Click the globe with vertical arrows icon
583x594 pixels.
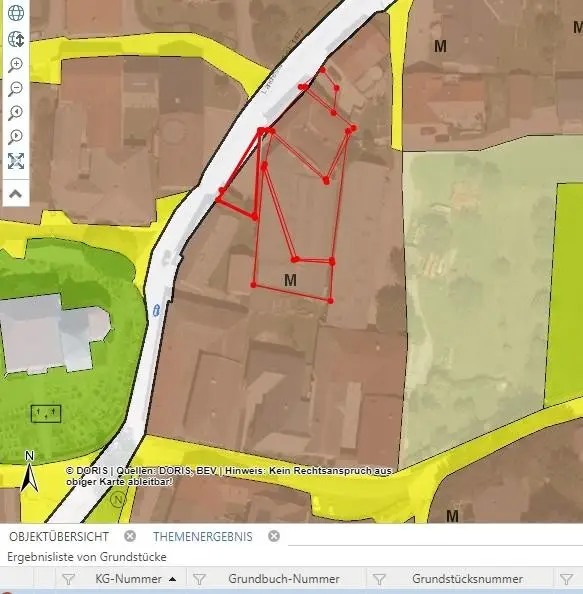[x=16, y=39]
